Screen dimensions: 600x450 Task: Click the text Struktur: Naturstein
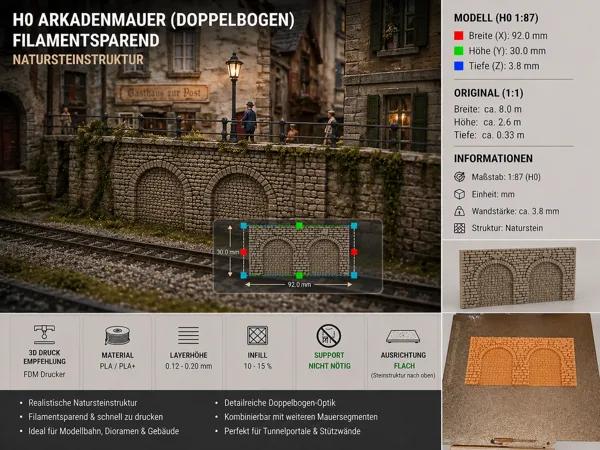point(507,228)
